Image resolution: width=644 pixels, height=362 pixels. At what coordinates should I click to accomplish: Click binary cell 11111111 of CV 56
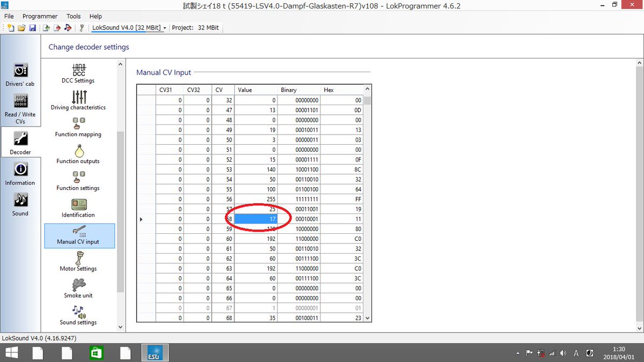point(299,199)
